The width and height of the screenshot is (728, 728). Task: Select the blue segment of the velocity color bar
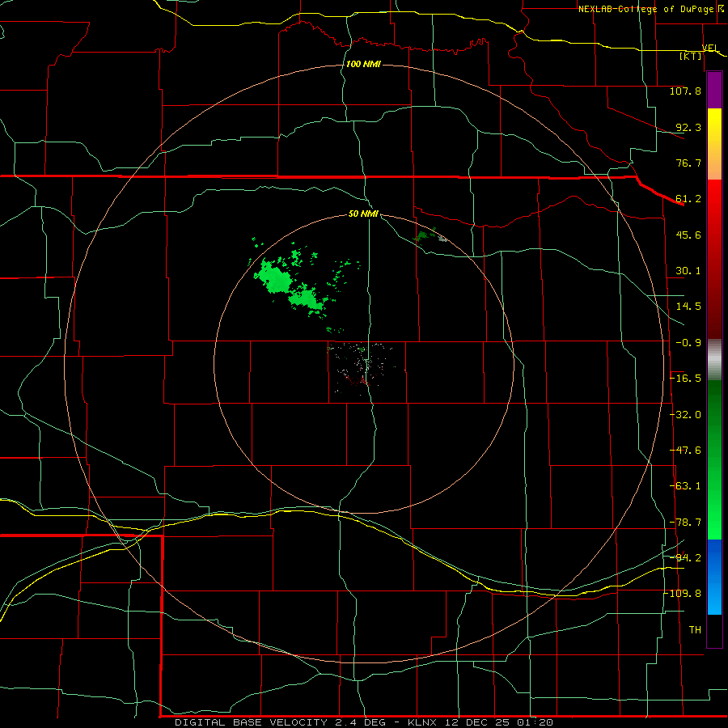pyautogui.click(x=714, y=577)
